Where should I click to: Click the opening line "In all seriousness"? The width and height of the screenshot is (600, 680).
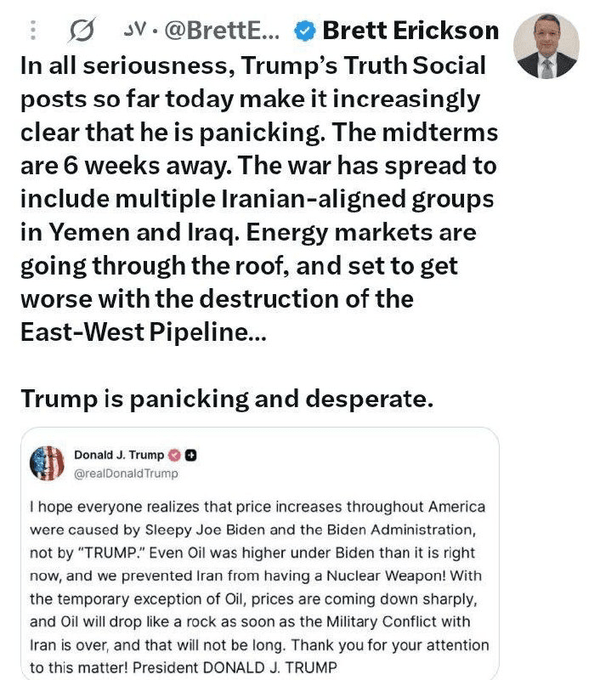[127, 66]
